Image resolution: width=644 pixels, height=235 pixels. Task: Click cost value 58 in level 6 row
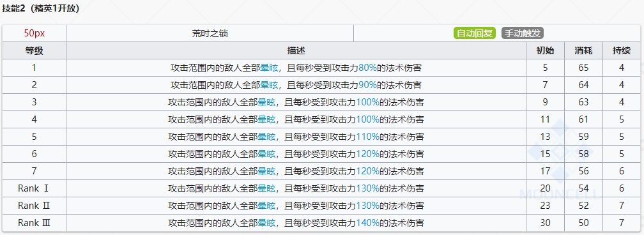tap(584, 154)
